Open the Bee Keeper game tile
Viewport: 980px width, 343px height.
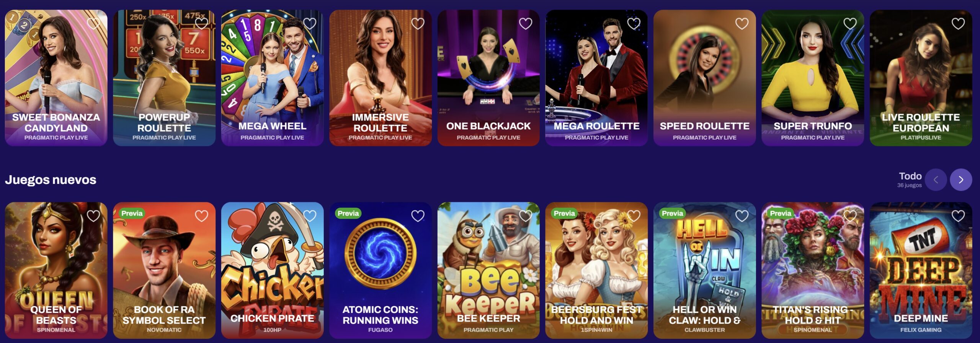coord(488,270)
